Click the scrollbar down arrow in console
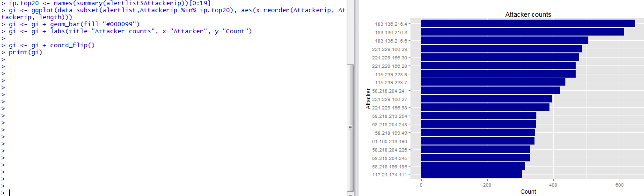The height and width of the screenshot is (196, 644). coord(351,194)
